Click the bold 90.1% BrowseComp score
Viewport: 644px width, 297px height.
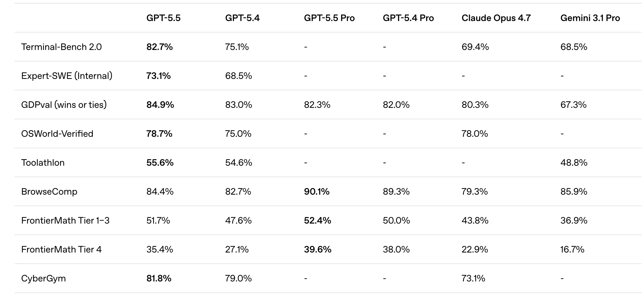click(x=317, y=192)
